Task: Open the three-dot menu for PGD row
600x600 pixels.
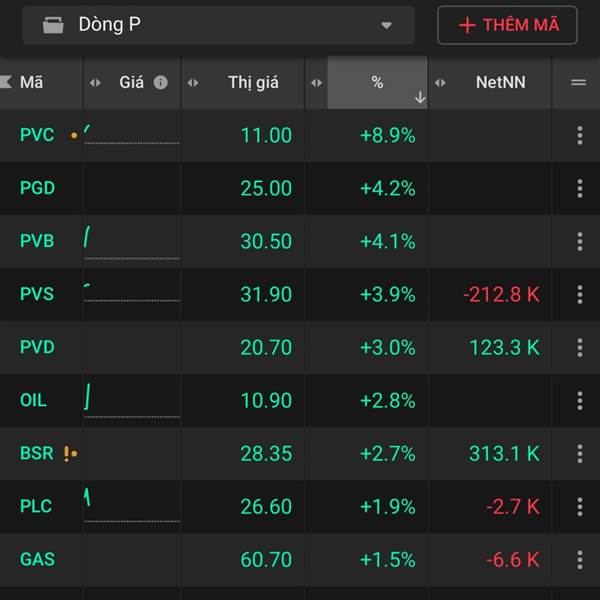Action: point(579,188)
